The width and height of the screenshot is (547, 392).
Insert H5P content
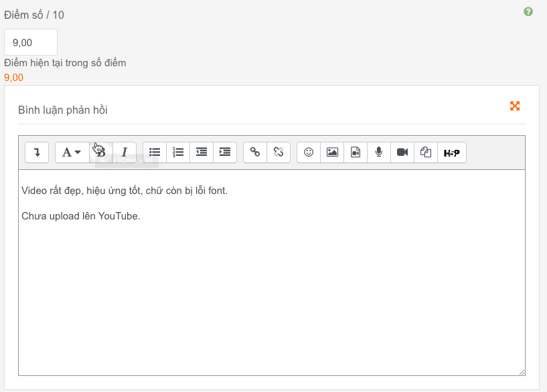point(452,153)
